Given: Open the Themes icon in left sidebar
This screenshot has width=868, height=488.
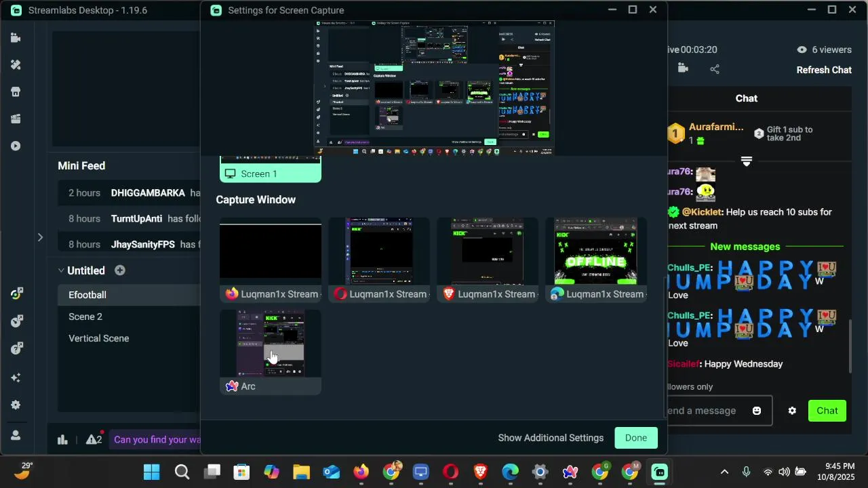Looking at the screenshot, I should pyautogui.click(x=16, y=65).
